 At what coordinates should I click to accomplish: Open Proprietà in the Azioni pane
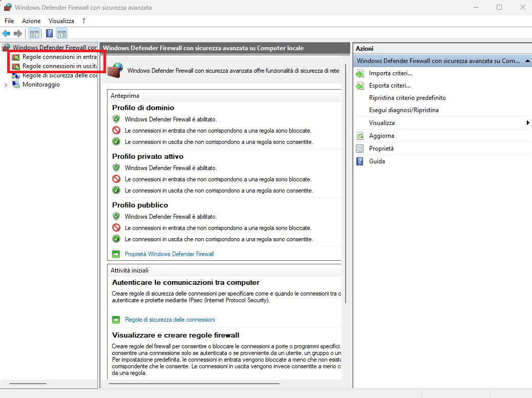tap(381, 149)
